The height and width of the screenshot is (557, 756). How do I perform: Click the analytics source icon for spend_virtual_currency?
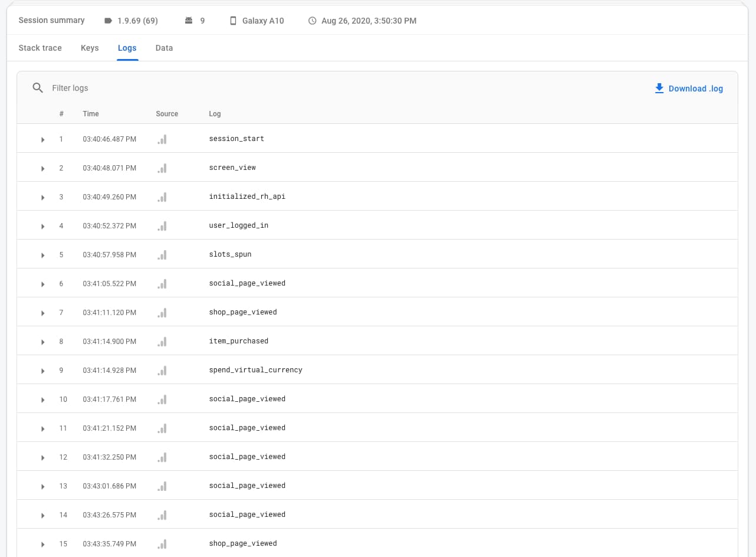click(x=162, y=371)
